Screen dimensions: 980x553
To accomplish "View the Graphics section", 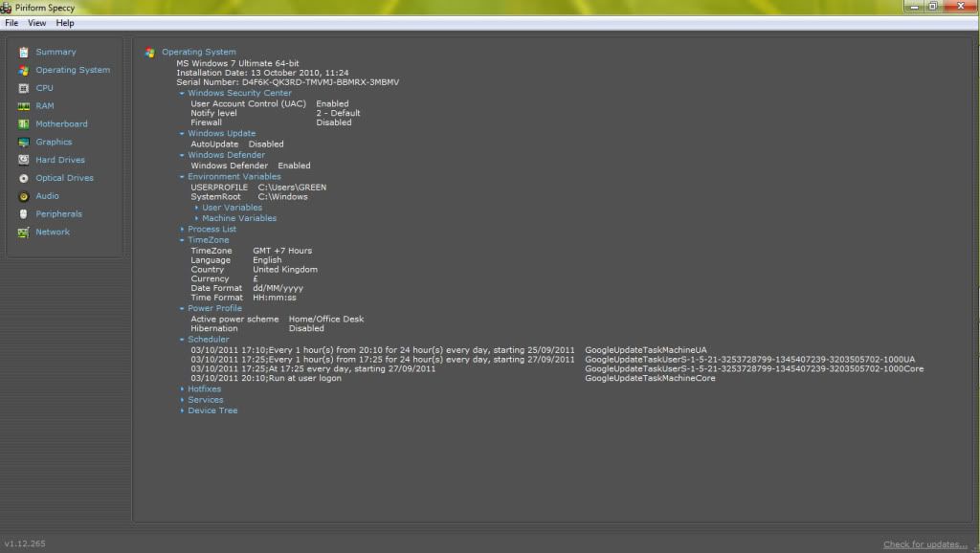I will pyautogui.click(x=54, y=142).
